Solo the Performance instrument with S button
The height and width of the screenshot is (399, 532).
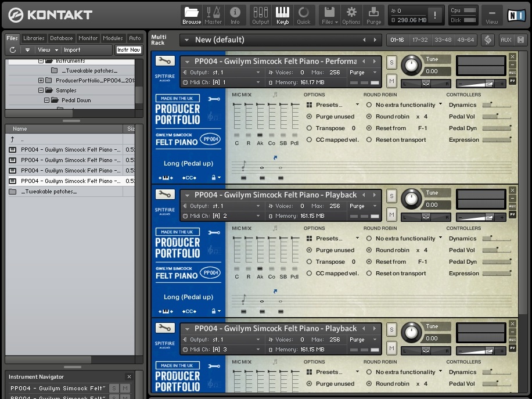(391, 62)
